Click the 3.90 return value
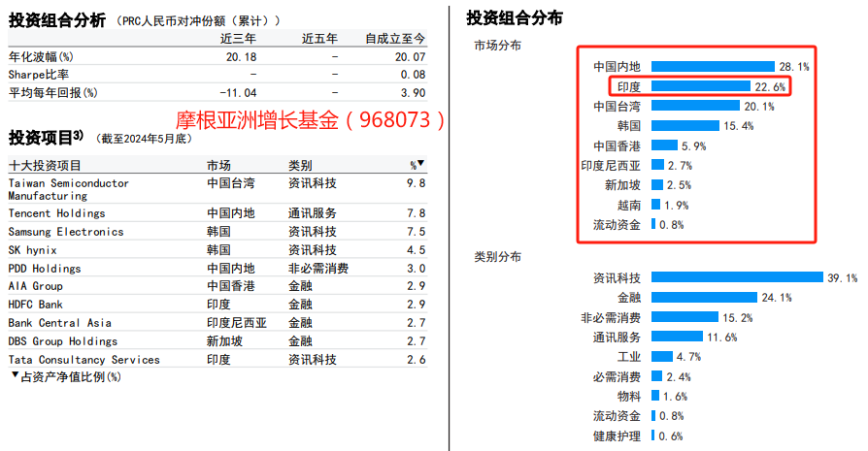868x451 pixels. pyautogui.click(x=413, y=93)
